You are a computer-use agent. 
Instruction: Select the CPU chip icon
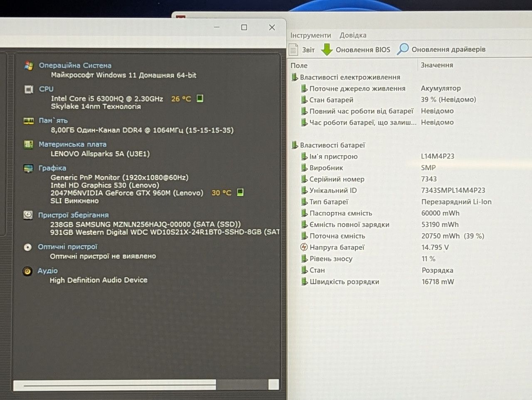[x=29, y=89]
